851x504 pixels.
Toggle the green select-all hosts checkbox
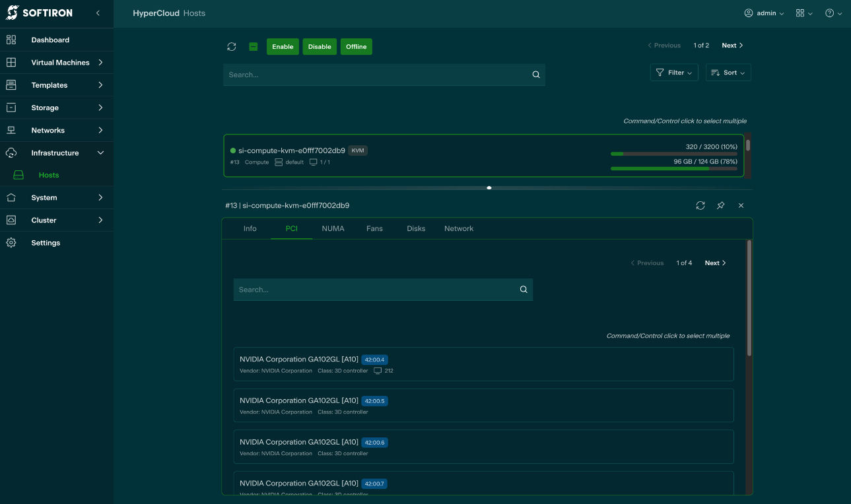253,47
